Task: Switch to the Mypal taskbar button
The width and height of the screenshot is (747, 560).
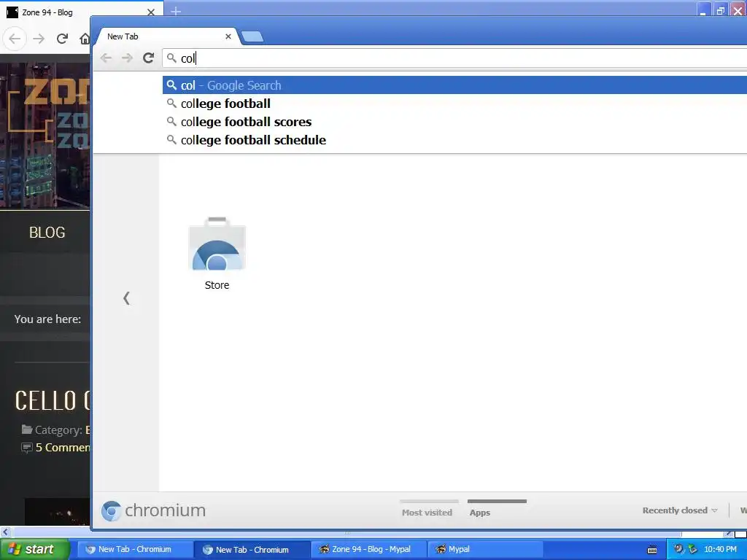Action: click(x=486, y=550)
